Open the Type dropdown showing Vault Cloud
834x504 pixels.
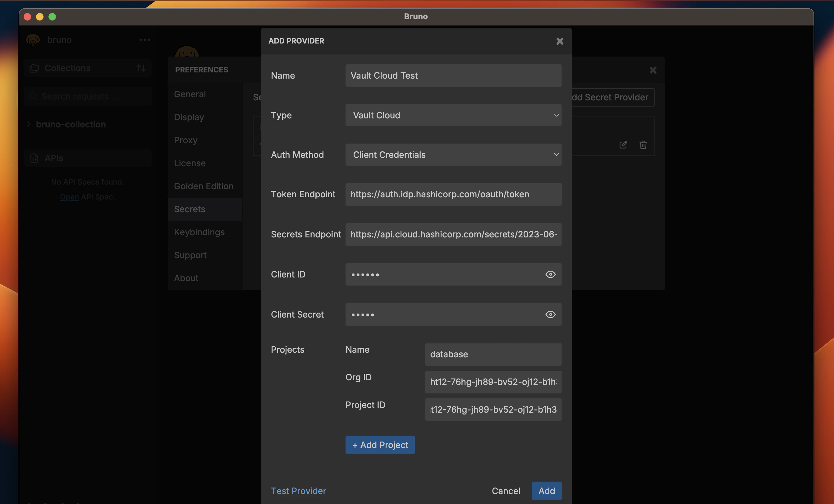point(453,115)
